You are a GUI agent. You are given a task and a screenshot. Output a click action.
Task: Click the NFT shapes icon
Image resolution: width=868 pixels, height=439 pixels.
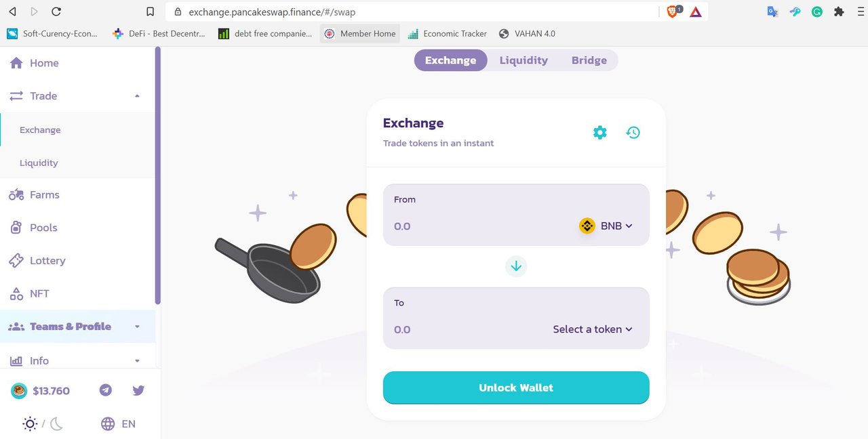click(x=16, y=294)
